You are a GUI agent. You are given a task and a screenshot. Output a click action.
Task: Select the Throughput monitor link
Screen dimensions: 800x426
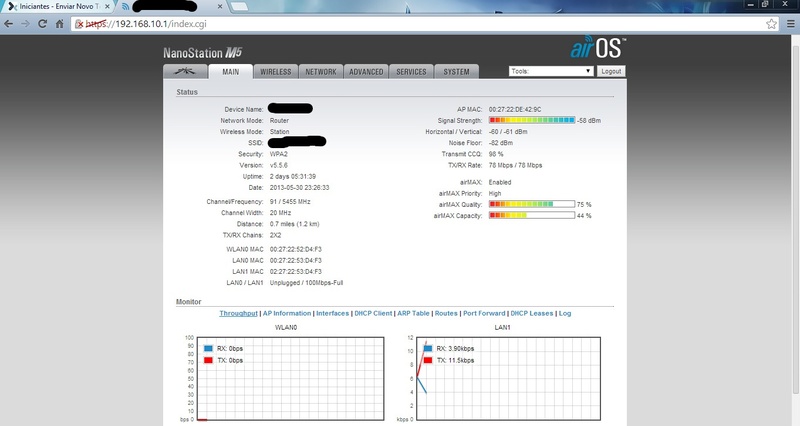[238, 313]
